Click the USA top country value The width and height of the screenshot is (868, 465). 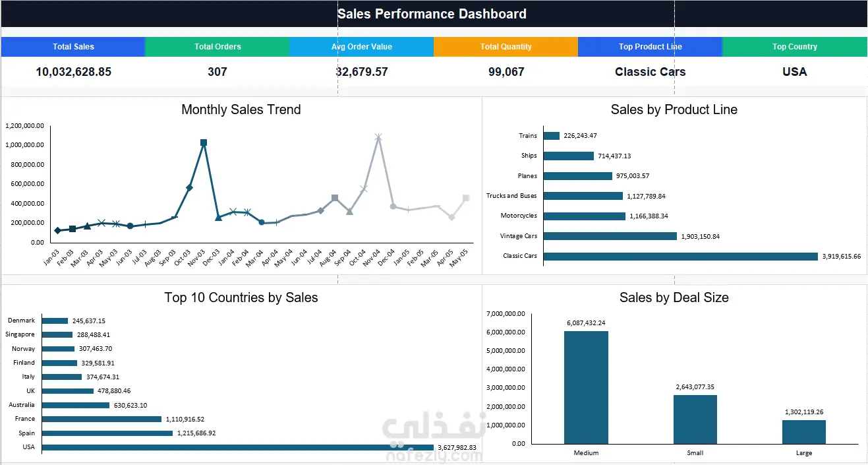pyautogui.click(x=794, y=72)
